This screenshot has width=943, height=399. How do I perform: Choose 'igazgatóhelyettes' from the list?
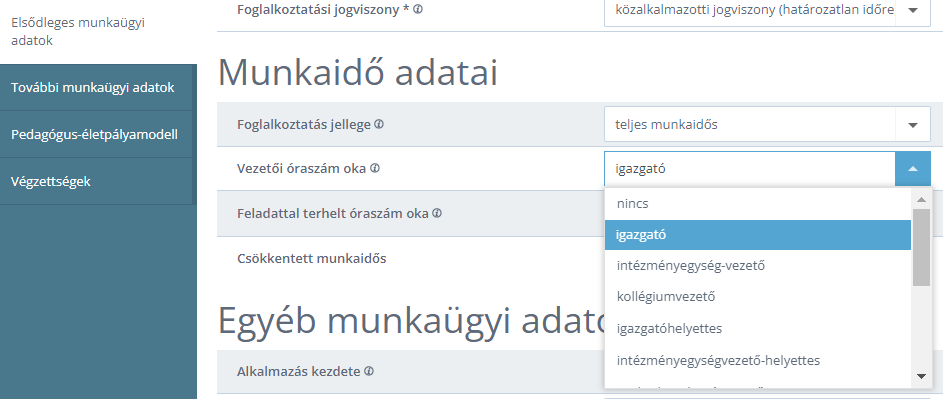tap(758, 329)
